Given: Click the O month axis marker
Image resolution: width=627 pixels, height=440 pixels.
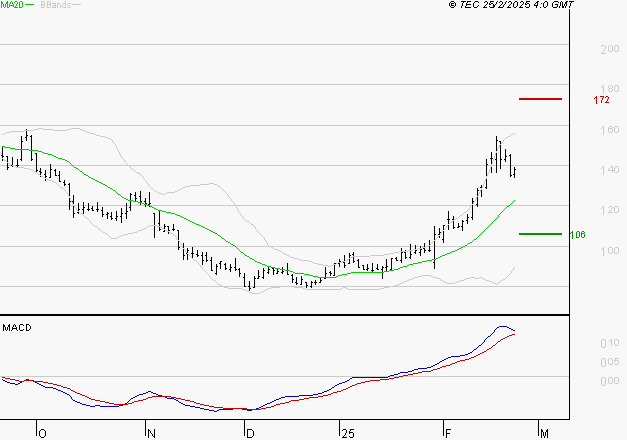Looking at the screenshot, I should [x=42, y=434].
